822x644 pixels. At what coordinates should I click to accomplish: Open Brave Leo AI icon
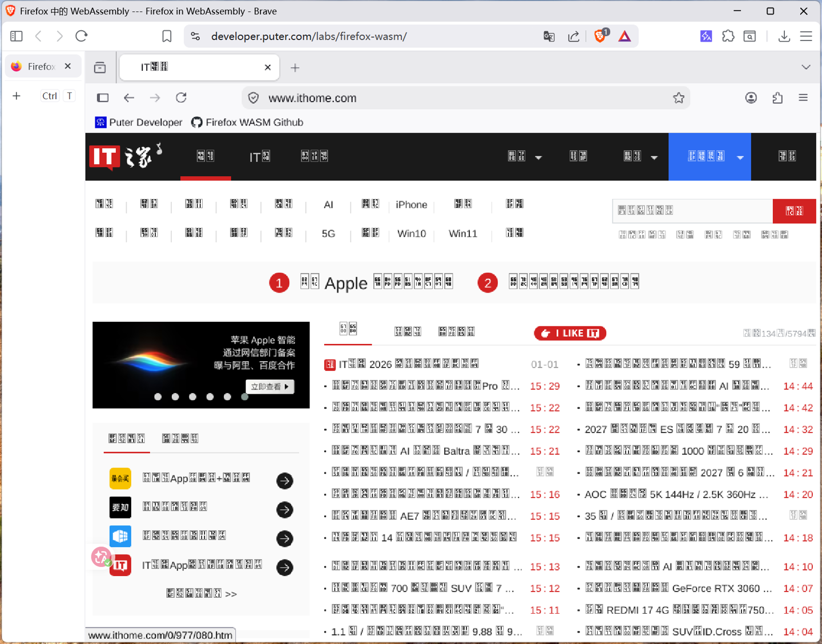pyautogui.click(x=706, y=37)
